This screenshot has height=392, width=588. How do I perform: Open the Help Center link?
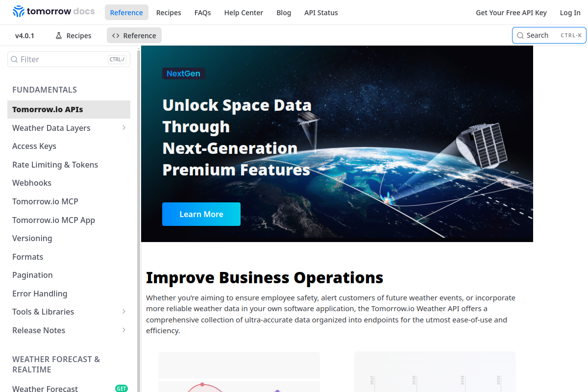click(x=244, y=13)
